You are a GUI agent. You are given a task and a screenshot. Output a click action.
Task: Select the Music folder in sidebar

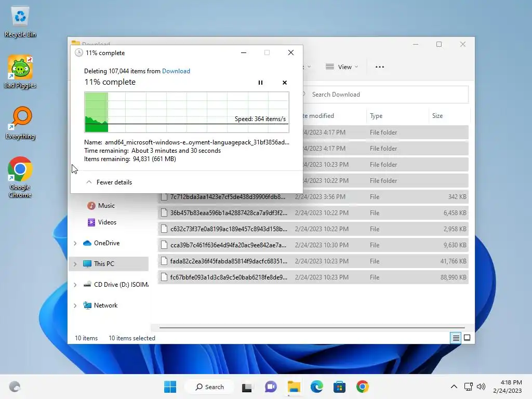(106, 206)
